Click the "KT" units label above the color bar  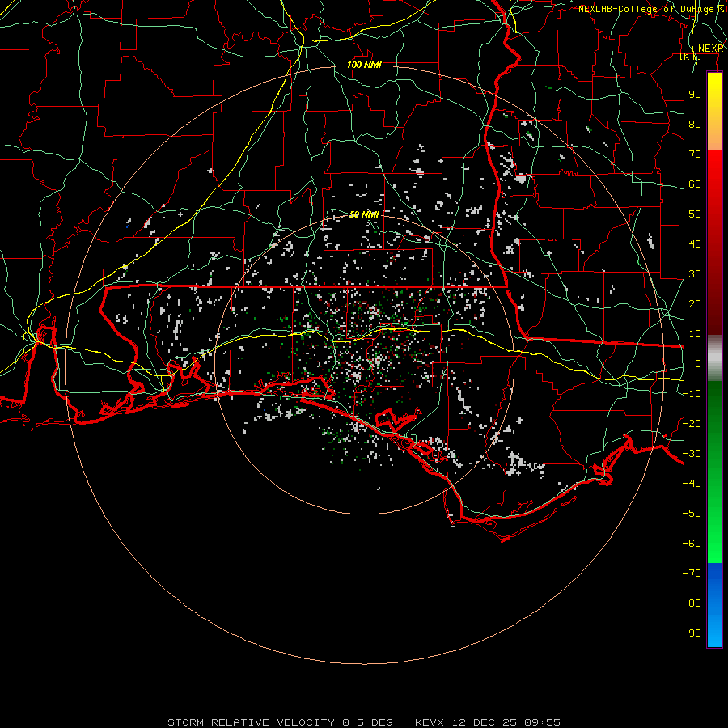(x=691, y=56)
